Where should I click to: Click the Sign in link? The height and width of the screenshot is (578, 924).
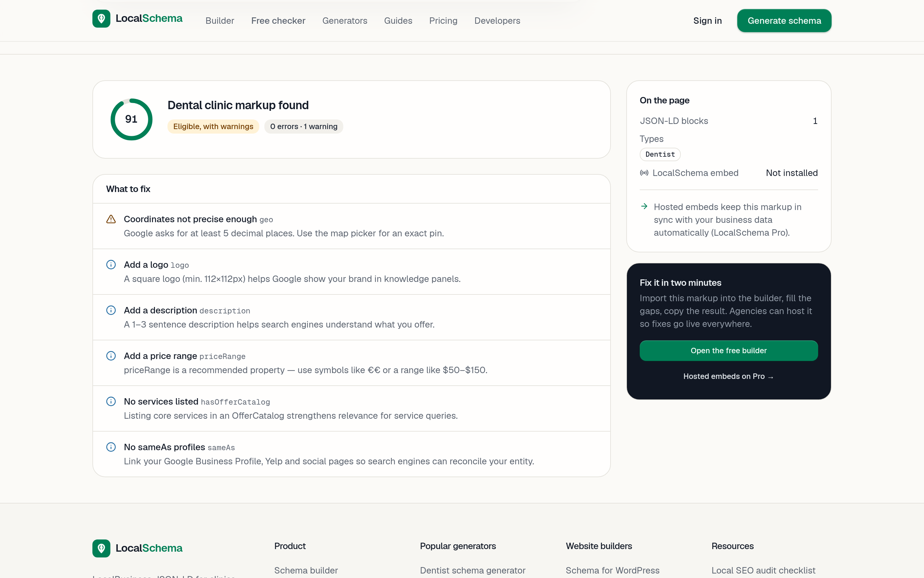[707, 21]
